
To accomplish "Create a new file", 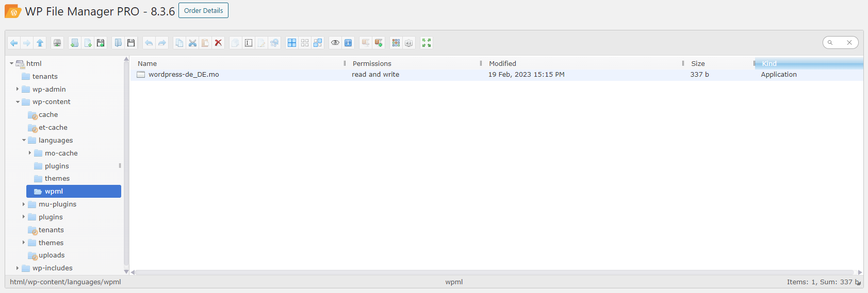I will coord(88,43).
